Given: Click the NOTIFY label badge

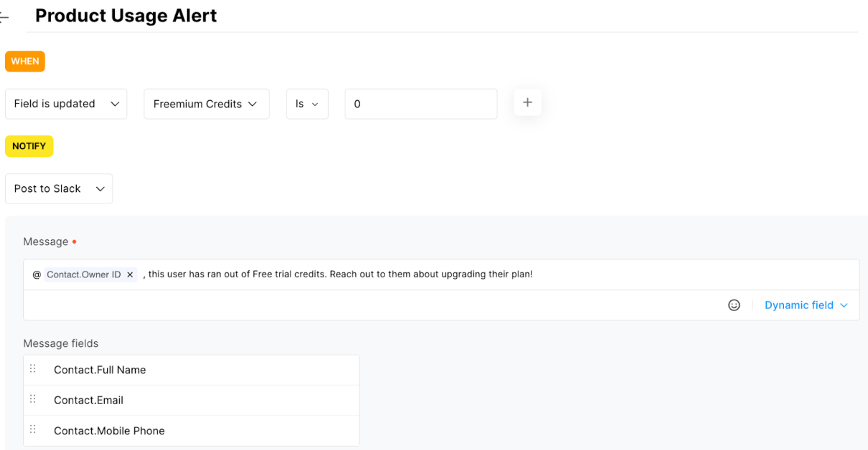Looking at the screenshot, I should pos(29,146).
